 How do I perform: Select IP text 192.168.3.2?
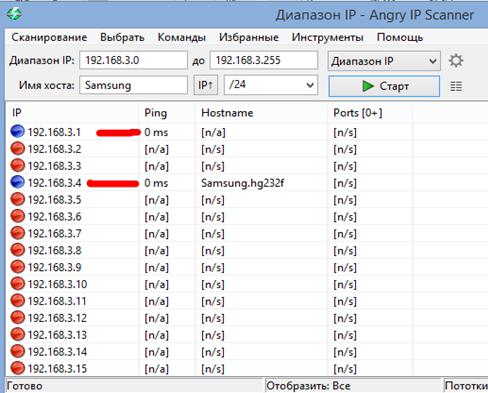(54, 149)
